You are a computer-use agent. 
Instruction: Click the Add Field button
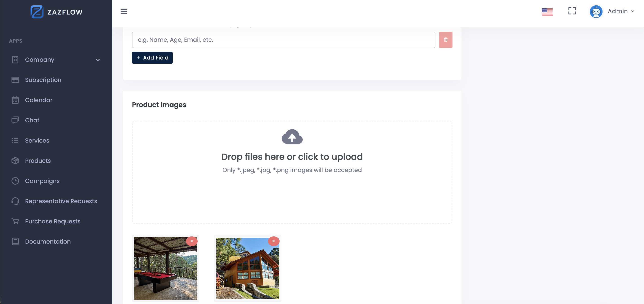point(152,57)
